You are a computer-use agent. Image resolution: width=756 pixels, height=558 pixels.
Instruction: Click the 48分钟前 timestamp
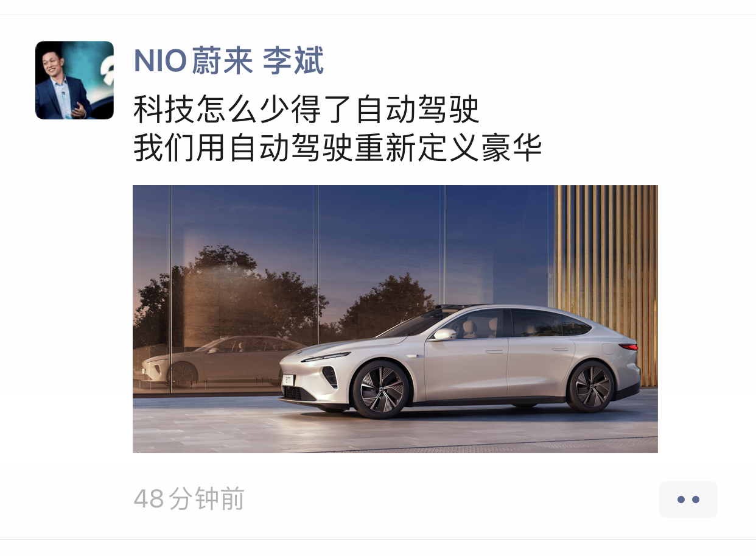click(x=189, y=499)
